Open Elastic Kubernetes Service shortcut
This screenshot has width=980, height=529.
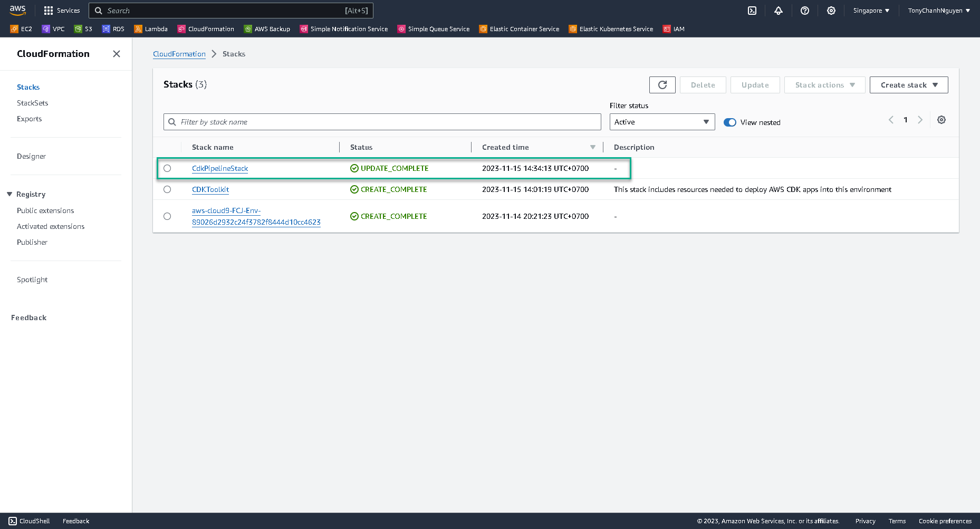tap(611, 29)
